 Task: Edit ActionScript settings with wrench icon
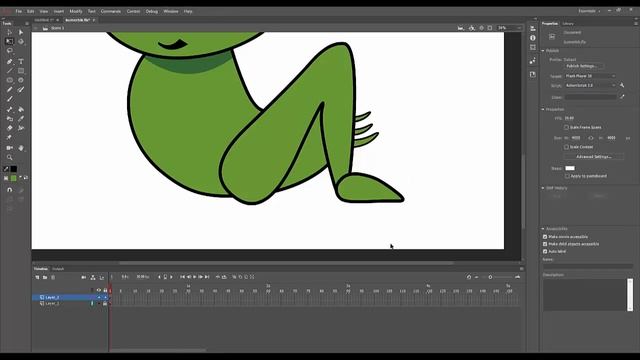622,85
